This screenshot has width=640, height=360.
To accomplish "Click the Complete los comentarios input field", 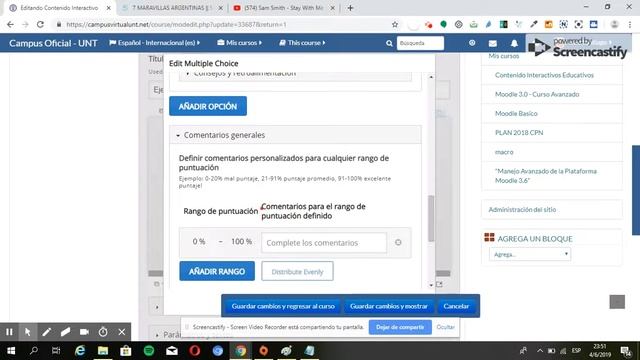I will [324, 243].
